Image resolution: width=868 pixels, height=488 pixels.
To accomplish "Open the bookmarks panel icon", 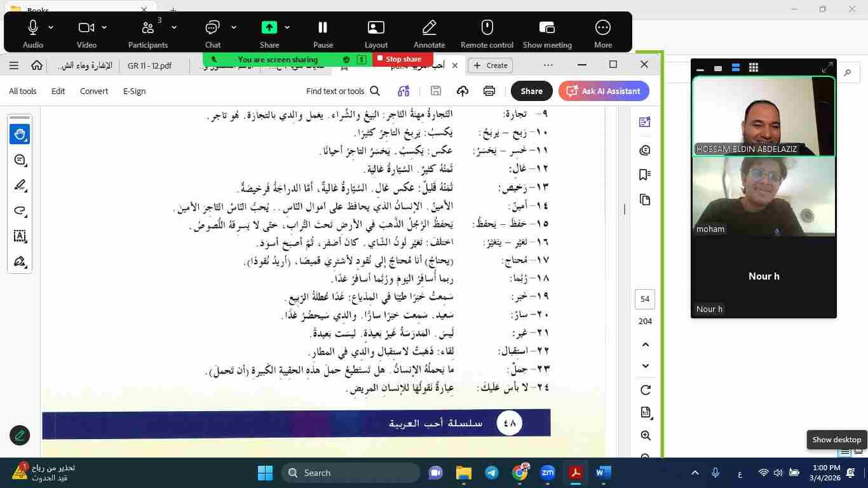I will pyautogui.click(x=645, y=175).
